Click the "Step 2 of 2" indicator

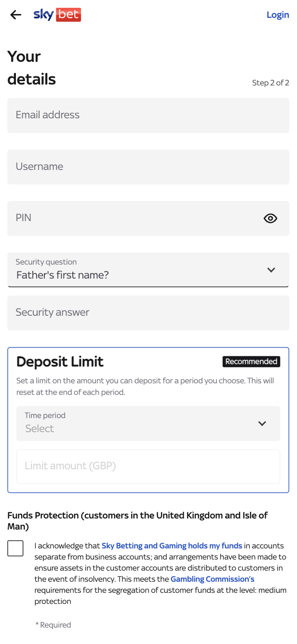[270, 83]
